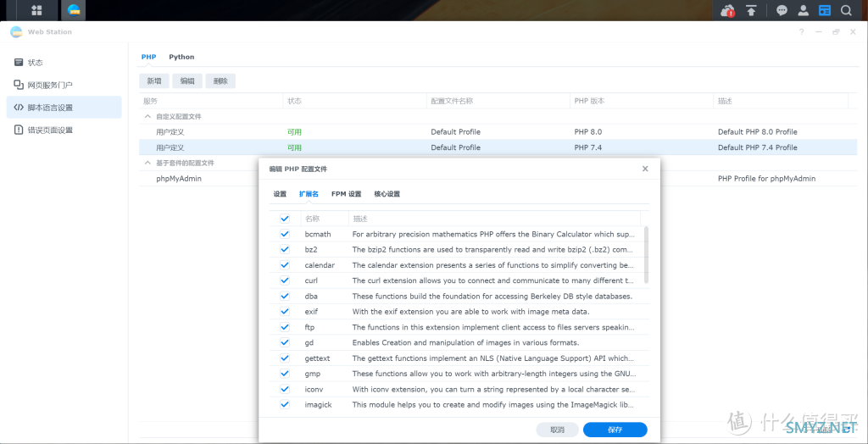Toggle the calendar extension checkbox
Image resolution: width=868 pixels, height=444 pixels.
tap(285, 265)
